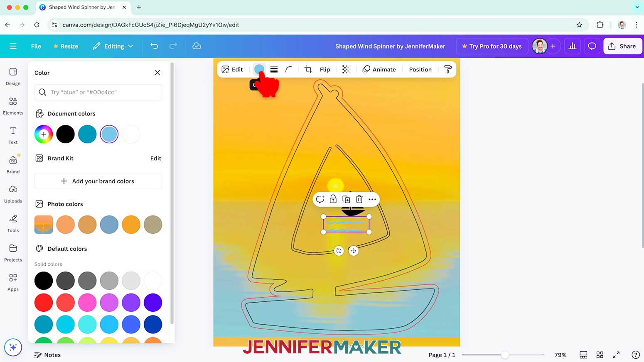Undo the last action

pyautogui.click(x=154, y=46)
